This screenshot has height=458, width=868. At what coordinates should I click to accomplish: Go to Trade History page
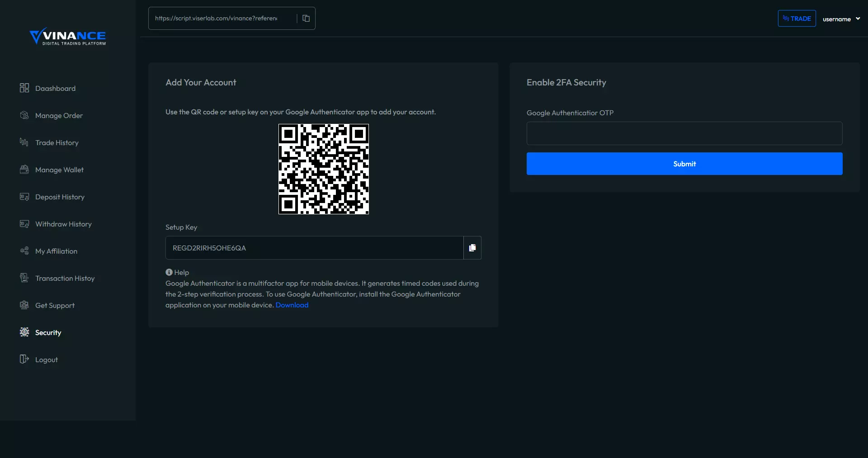pos(57,142)
